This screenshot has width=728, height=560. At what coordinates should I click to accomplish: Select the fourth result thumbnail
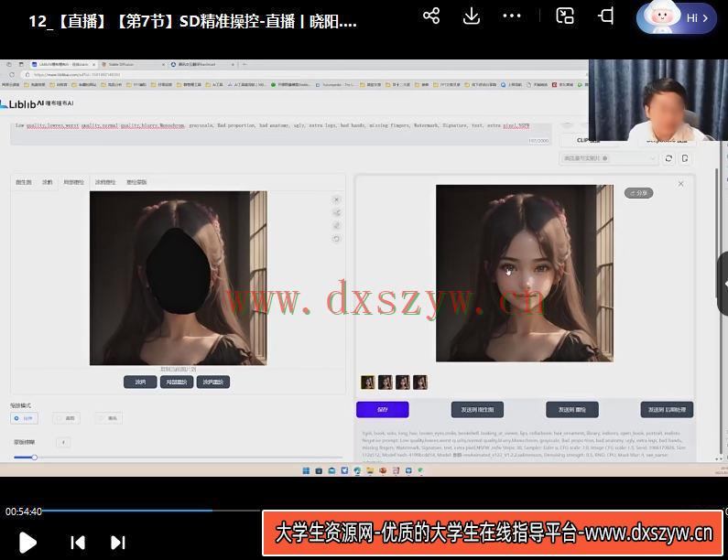click(420, 382)
